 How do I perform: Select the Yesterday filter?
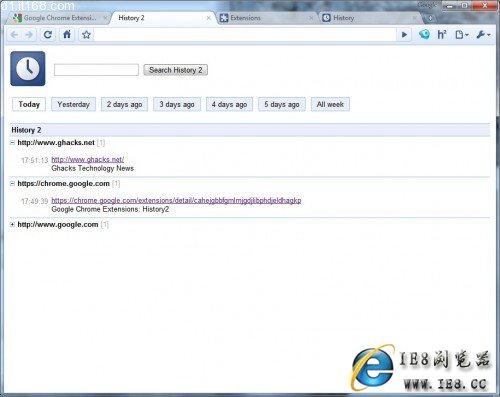click(x=73, y=104)
